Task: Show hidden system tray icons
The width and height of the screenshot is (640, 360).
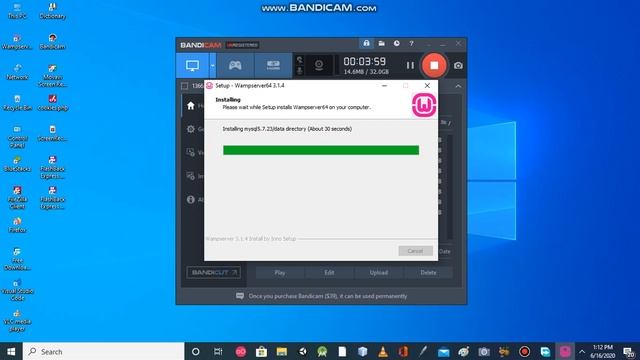Action: [x=582, y=351]
